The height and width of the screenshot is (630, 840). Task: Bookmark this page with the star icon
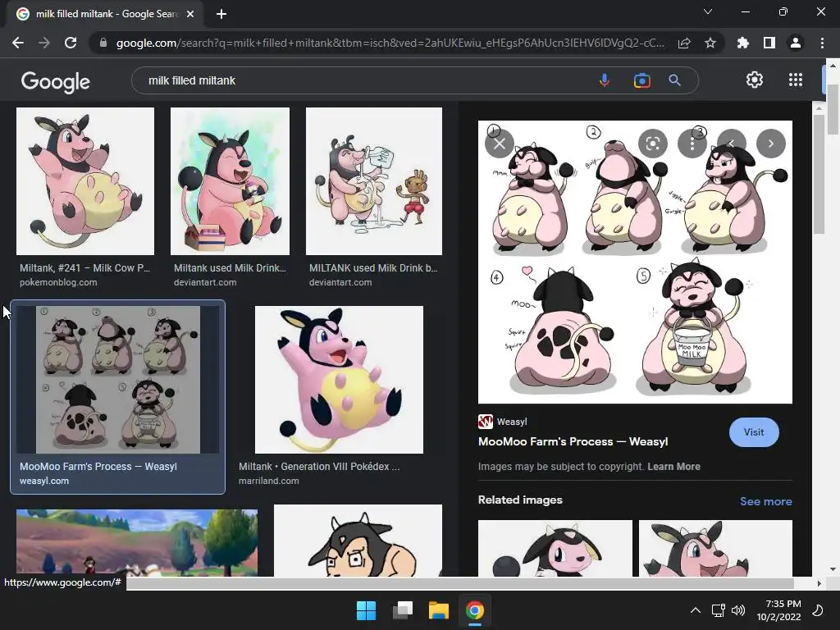(x=710, y=43)
